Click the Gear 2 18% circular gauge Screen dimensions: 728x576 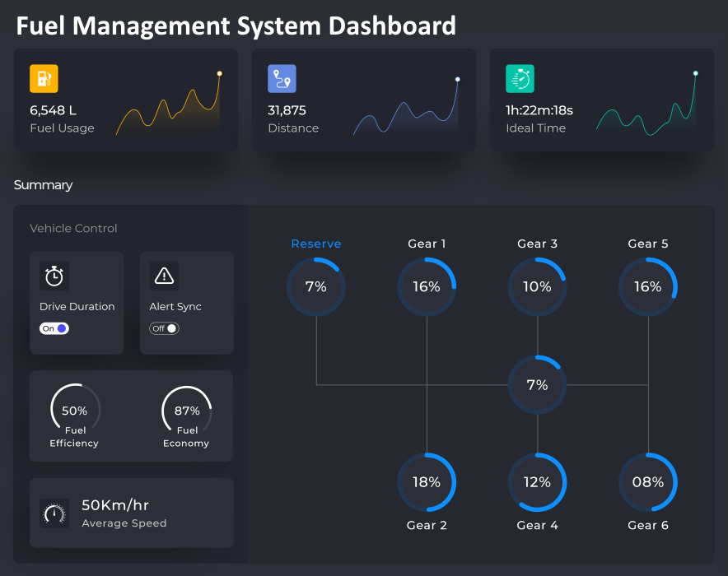click(x=427, y=483)
